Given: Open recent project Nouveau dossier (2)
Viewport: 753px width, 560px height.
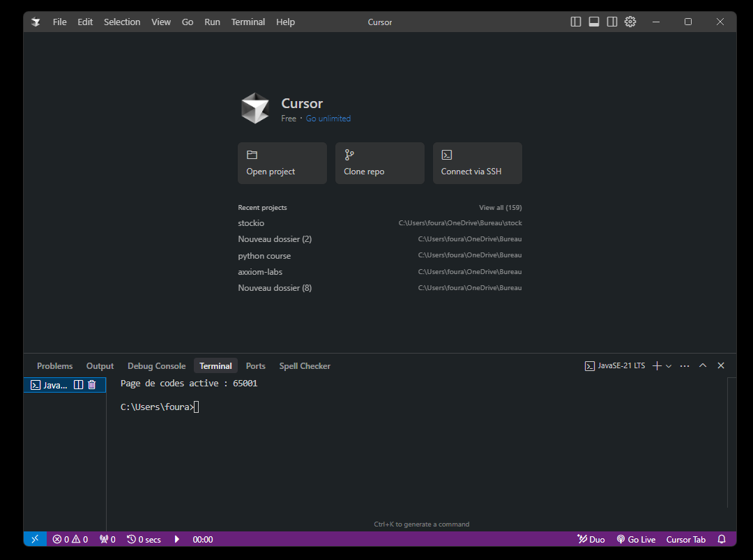Looking at the screenshot, I should click(380, 239).
